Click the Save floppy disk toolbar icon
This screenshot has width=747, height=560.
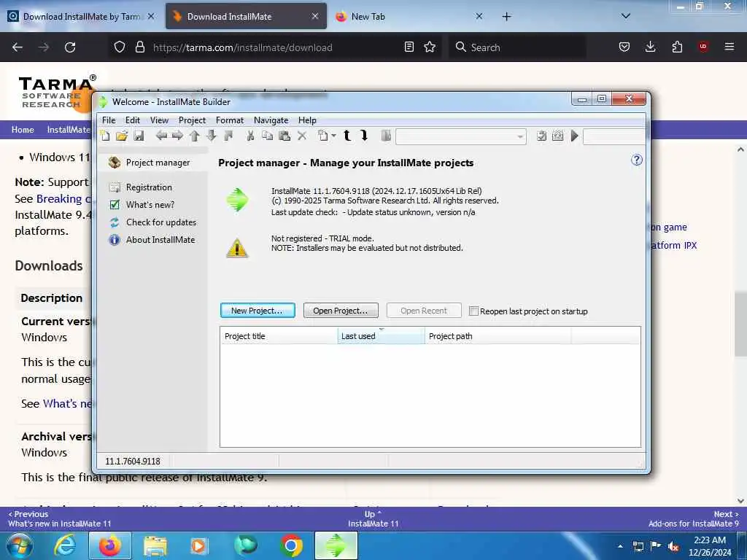(139, 136)
